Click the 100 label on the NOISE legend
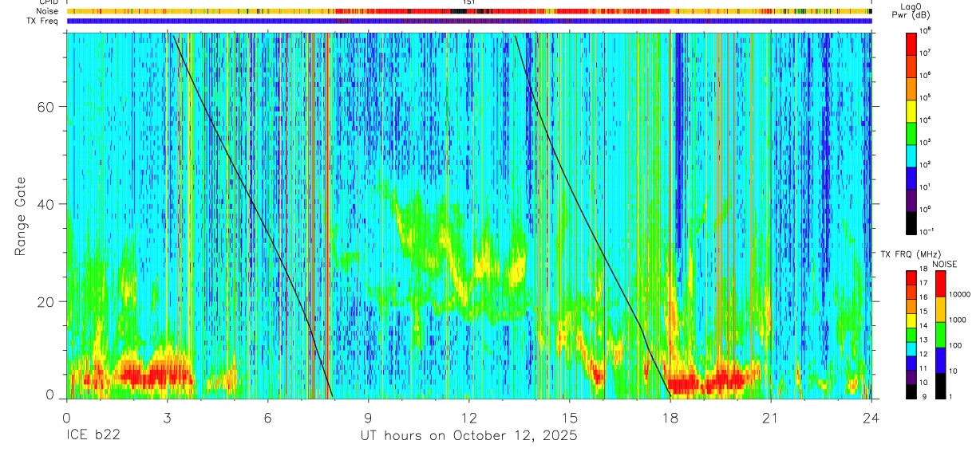980x452 pixels. coord(956,345)
